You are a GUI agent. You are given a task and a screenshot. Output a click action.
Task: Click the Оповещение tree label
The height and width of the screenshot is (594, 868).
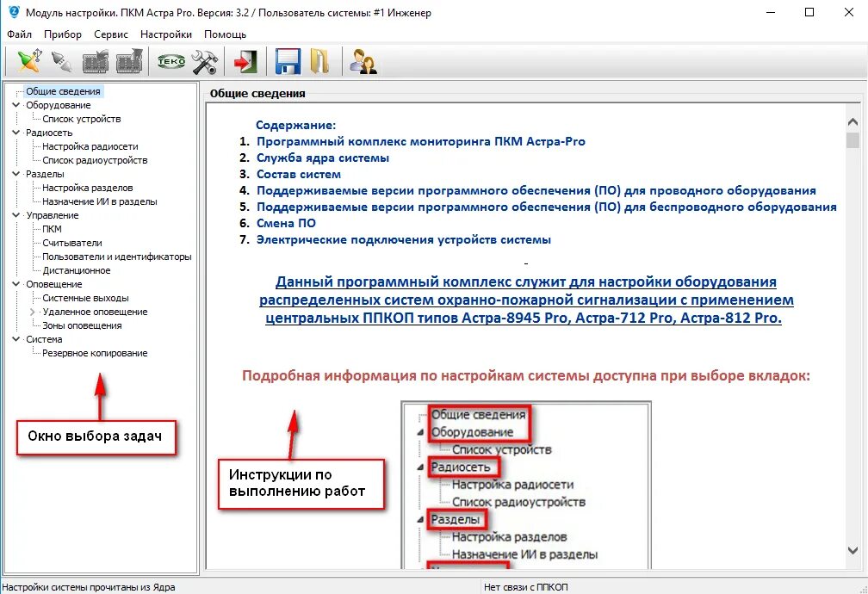tap(53, 284)
